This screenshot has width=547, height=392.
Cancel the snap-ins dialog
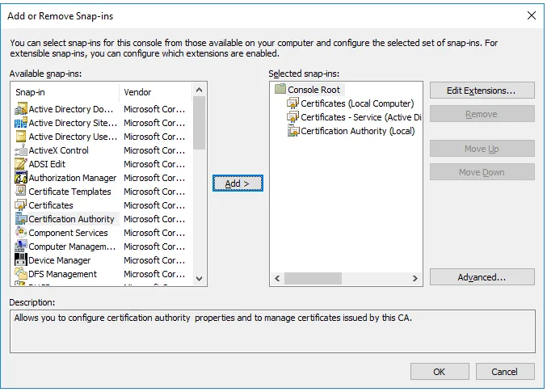click(x=505, y=372)
